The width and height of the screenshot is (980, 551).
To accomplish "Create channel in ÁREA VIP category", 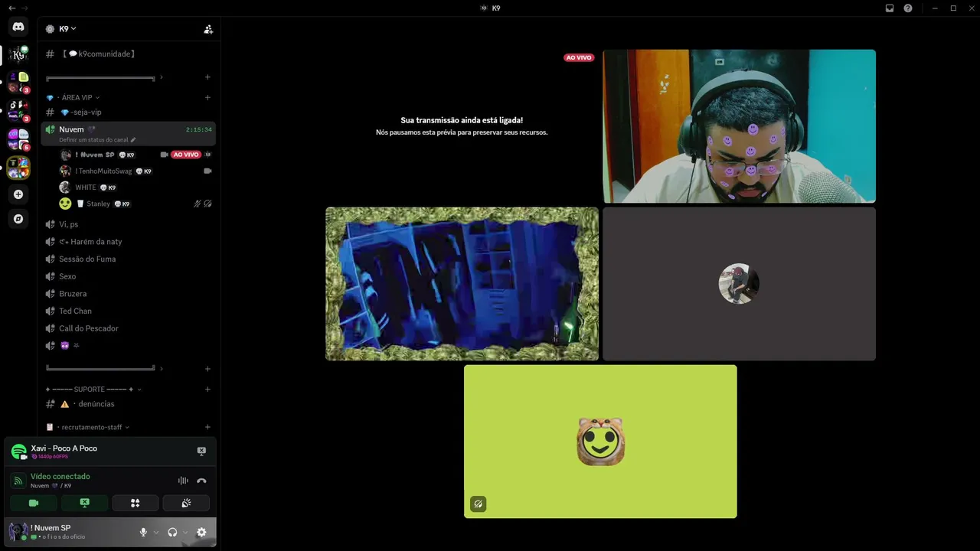I will (207, 98).
